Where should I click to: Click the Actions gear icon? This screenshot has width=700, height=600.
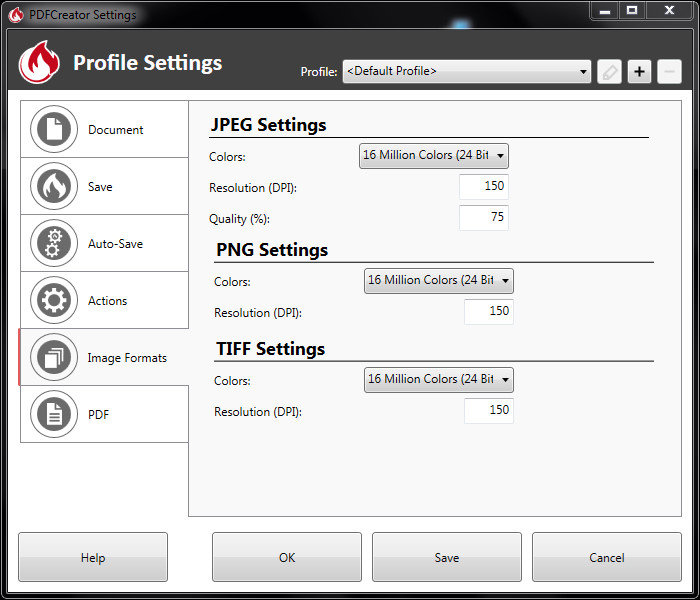point(54,300)
